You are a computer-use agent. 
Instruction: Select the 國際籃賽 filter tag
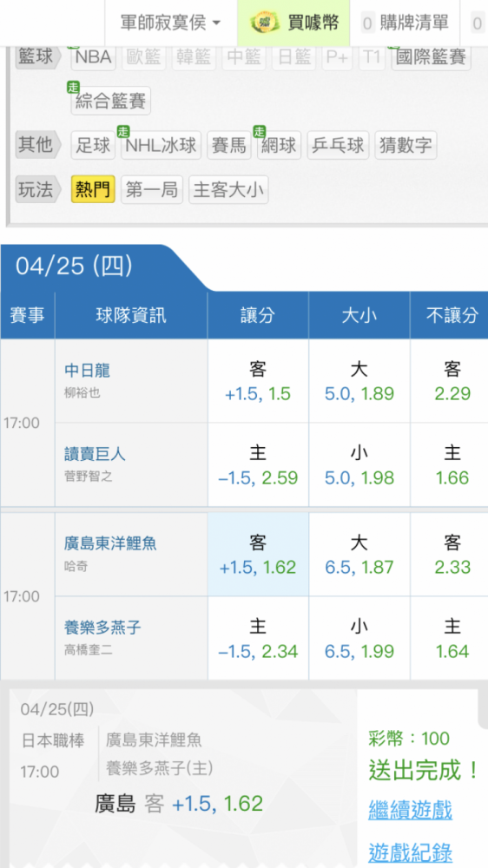coord(431,57)
